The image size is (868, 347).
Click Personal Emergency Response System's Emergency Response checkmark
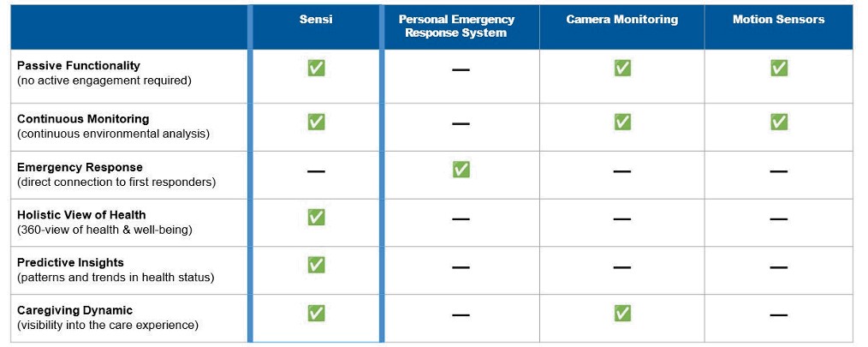pyautogui.click(x=461, y=170)
